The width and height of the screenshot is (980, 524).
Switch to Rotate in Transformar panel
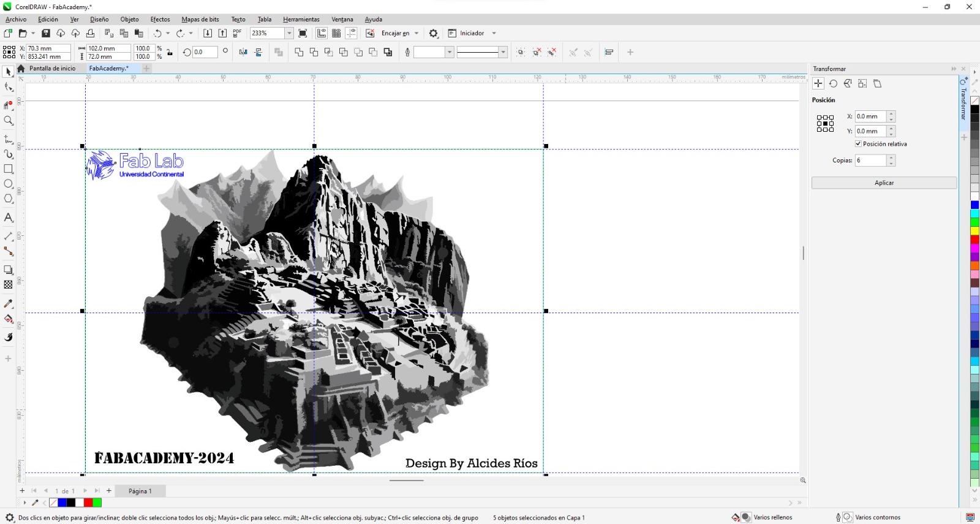point(833,83)
